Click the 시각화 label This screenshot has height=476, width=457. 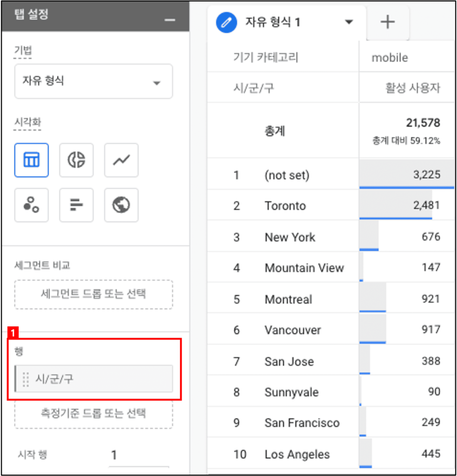(x=27, y=122)
